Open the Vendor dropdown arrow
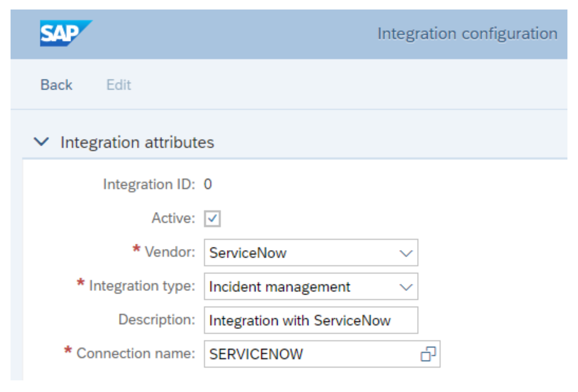 [406, 253]
